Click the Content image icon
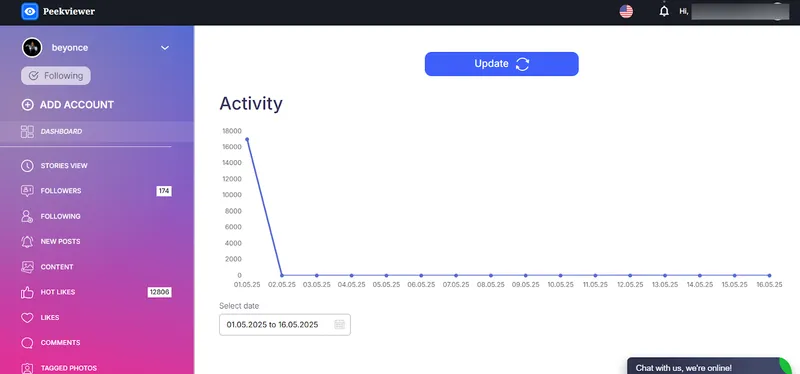 coord(27,267)
